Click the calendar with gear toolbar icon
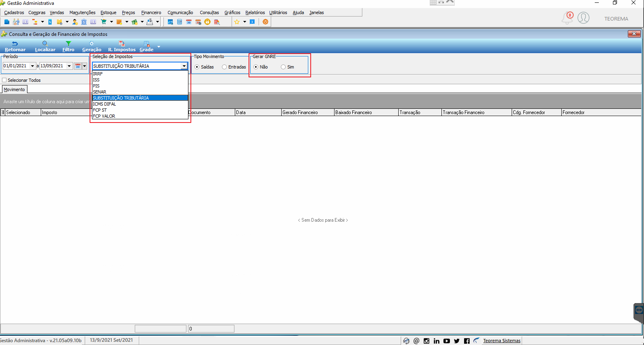The image size is (644, 345). point(198,22)
